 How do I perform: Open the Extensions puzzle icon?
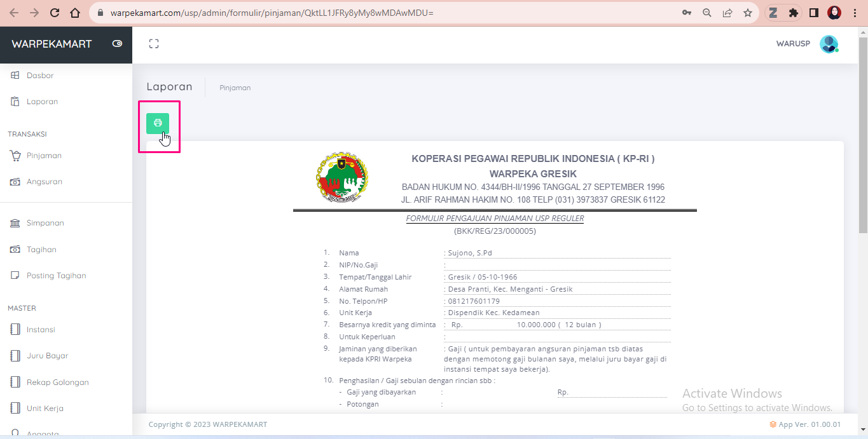point(793,13)
